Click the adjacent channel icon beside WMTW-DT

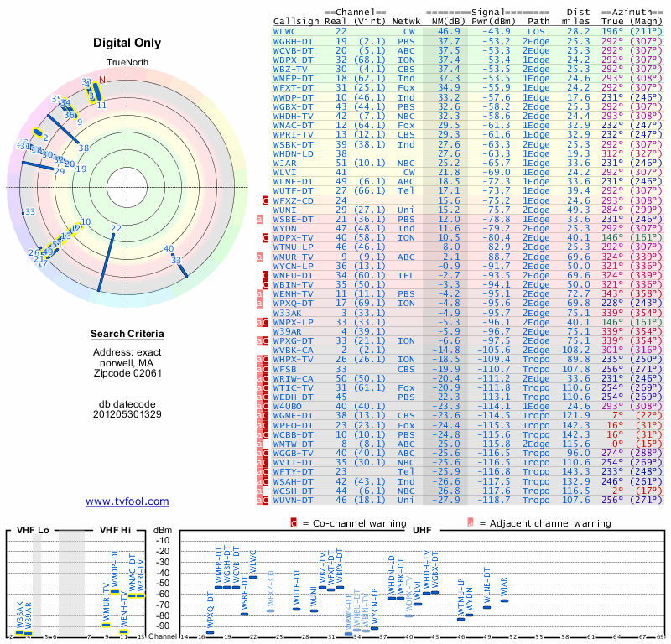259,444
